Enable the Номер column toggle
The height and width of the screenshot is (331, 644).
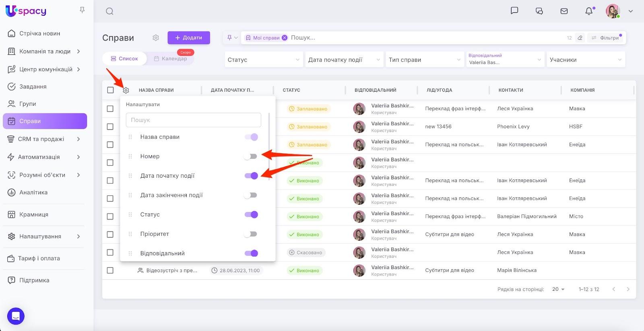pyautogui.click(x=251, y=156)
